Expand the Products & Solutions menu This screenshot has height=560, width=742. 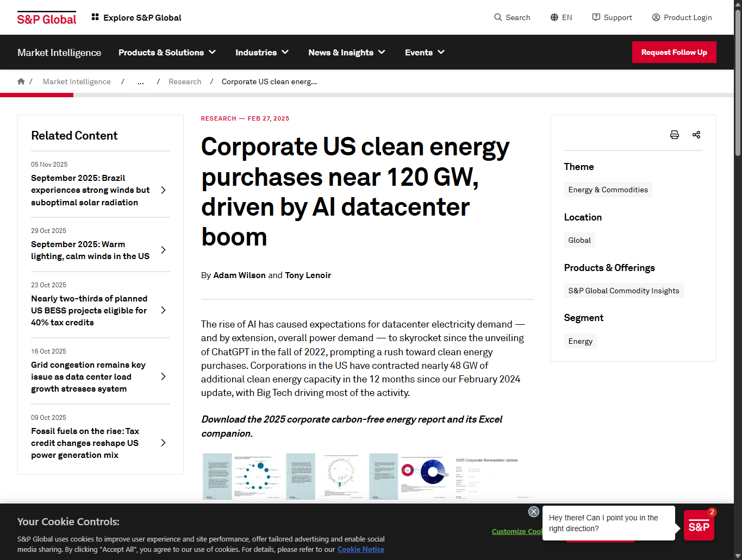click(167, 52)
